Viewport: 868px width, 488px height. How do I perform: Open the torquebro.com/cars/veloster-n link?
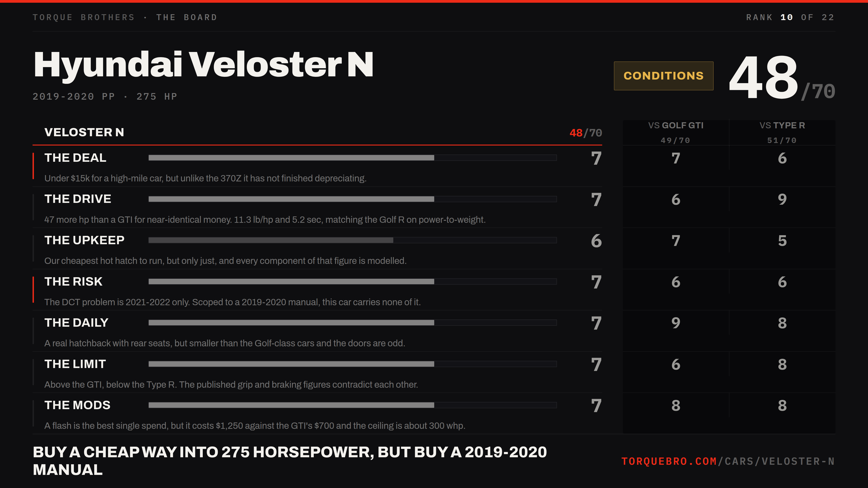tap(728, 461)
